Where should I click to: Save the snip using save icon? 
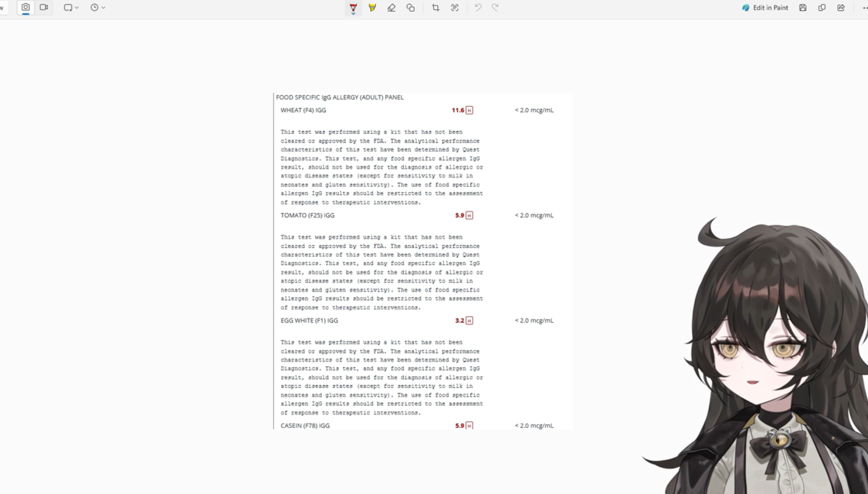coord(803,8)
